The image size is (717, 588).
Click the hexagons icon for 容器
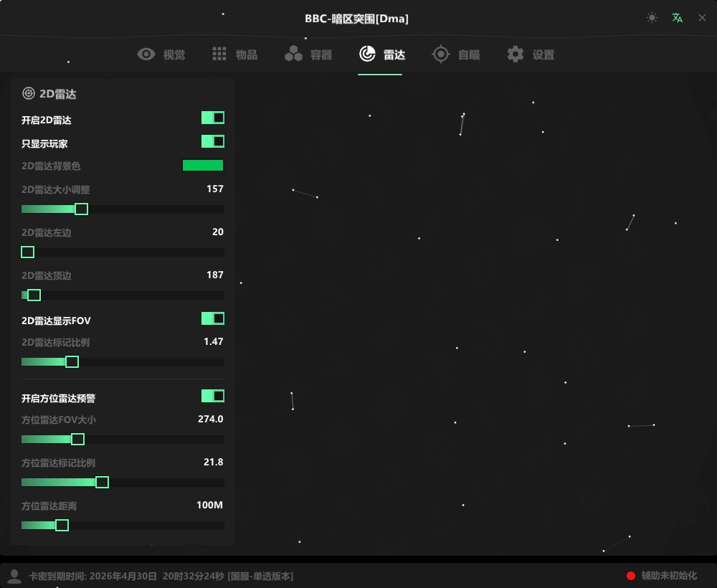[x=293, y=54]
